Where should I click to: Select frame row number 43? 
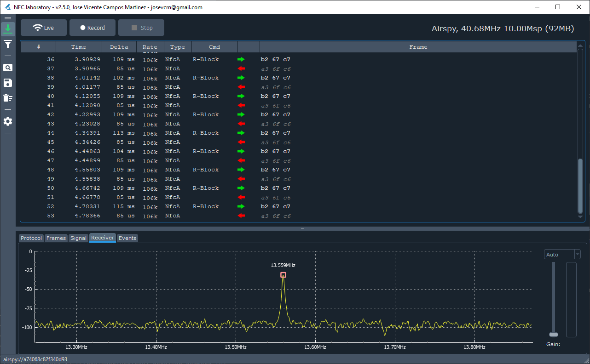click(298, 124)
